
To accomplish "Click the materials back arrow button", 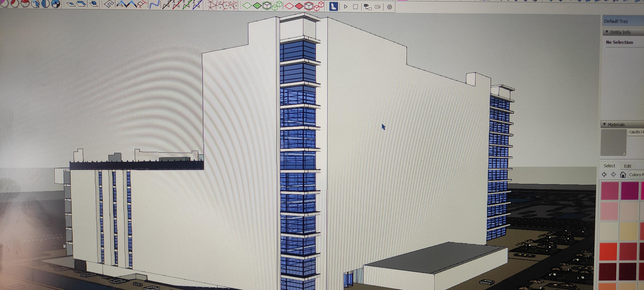I will pyautogui.click(x=604, y=174).
